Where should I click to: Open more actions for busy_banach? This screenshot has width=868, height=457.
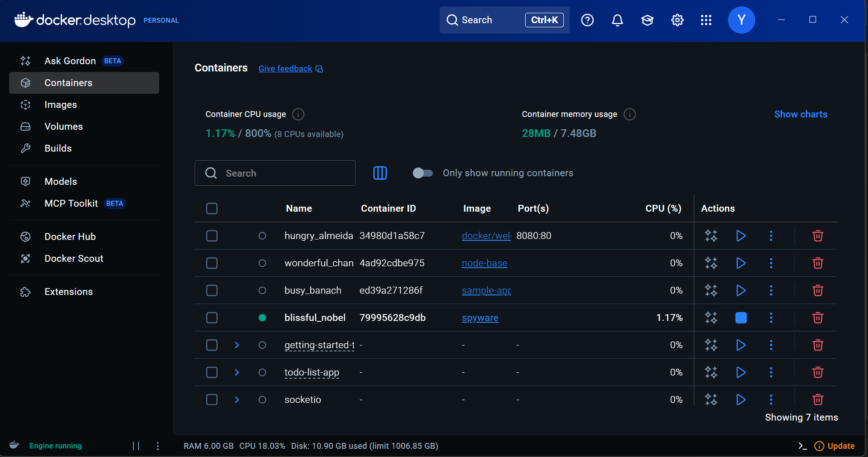771,290
